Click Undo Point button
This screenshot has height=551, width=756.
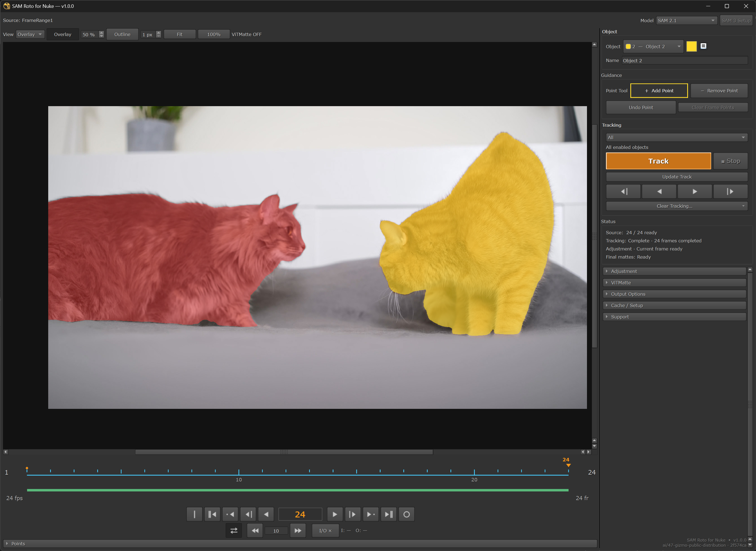[x=641, y=107]
